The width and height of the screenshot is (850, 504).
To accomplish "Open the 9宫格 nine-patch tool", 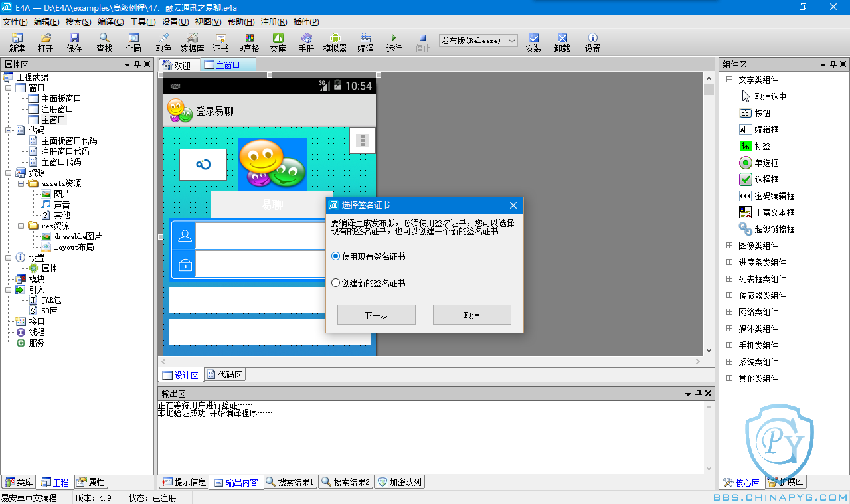I will pyautogui.click(x=249, y=42).
